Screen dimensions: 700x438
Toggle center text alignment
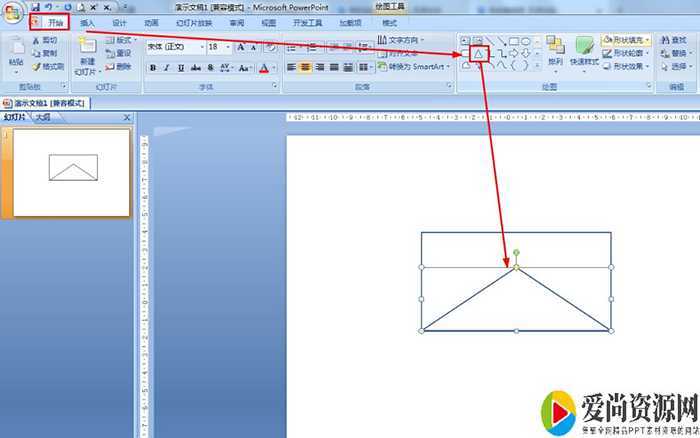pyautogui.click(x=307, y=68)
